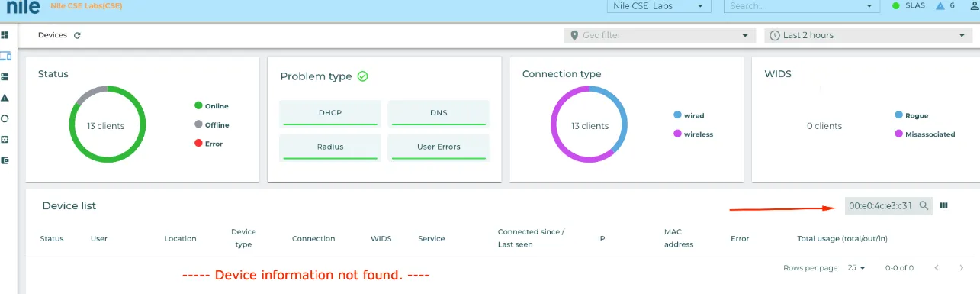Sort by WIDS column header
This screenshot has height=294, width=980.
pos(381,238)
